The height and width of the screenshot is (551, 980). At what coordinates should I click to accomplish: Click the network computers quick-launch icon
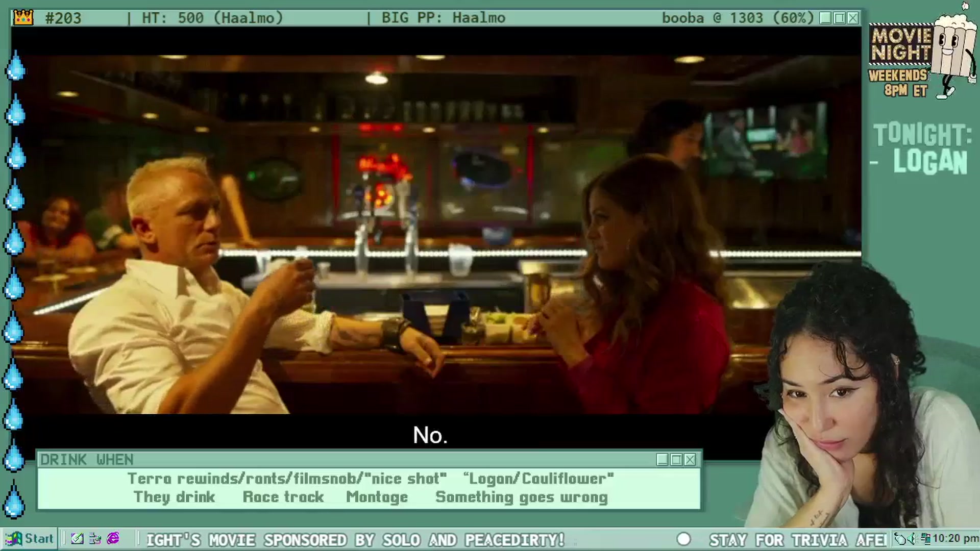(95, 539)
